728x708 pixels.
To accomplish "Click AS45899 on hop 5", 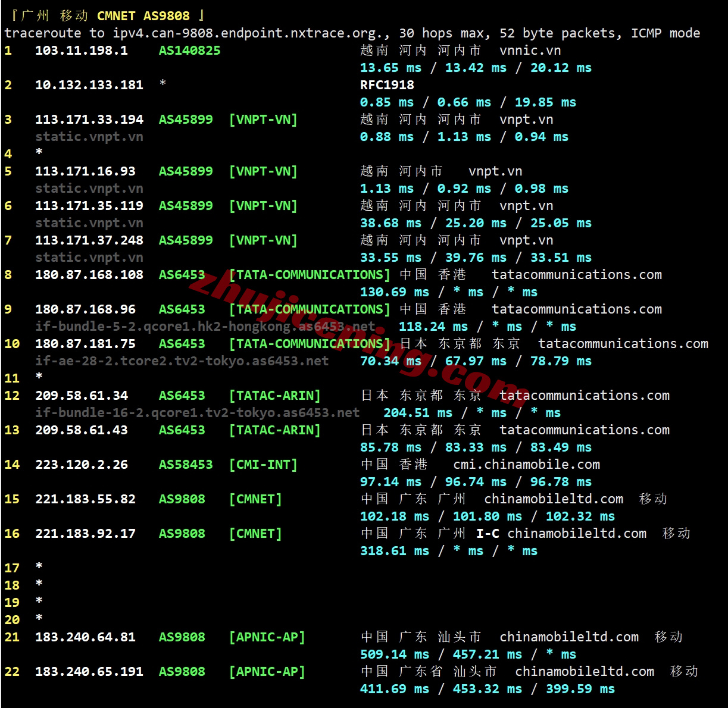I will tap(186, 171).
